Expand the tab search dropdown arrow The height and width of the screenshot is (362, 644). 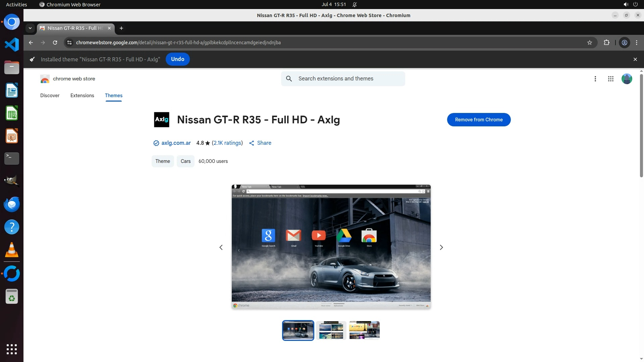30,28
